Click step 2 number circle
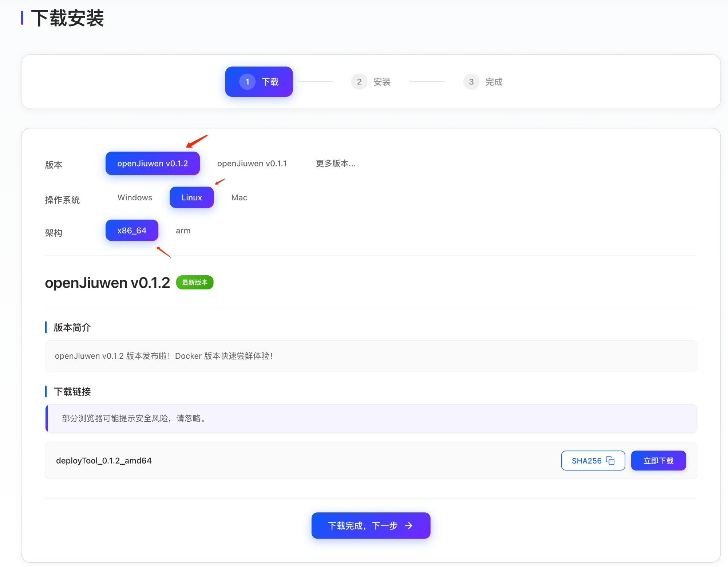Screen dimensions: 728x567 click(359, 82)
